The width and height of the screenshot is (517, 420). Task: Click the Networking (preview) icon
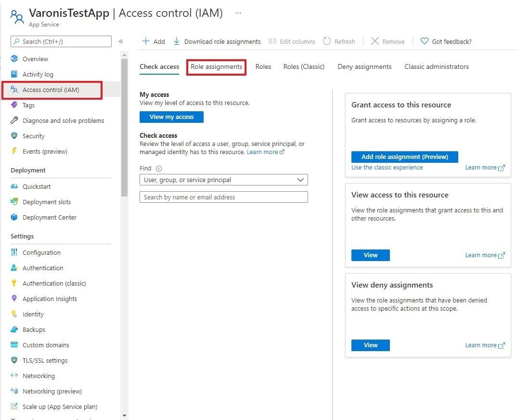[x=14, y=391]
